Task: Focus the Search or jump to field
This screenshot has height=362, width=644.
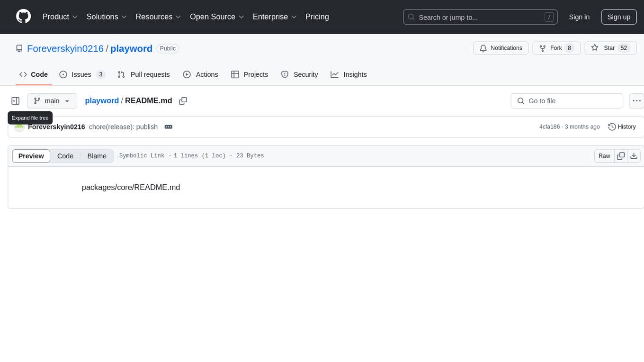Action: (x=480, y=17)
